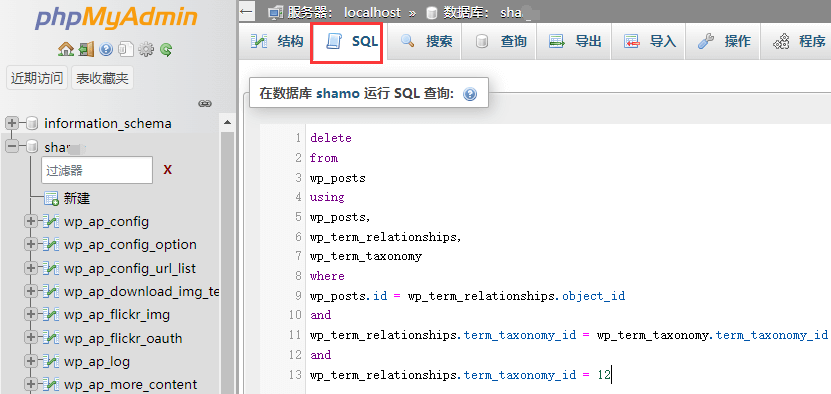Click the link-with-main-panel chain icon

click(205, 103)
